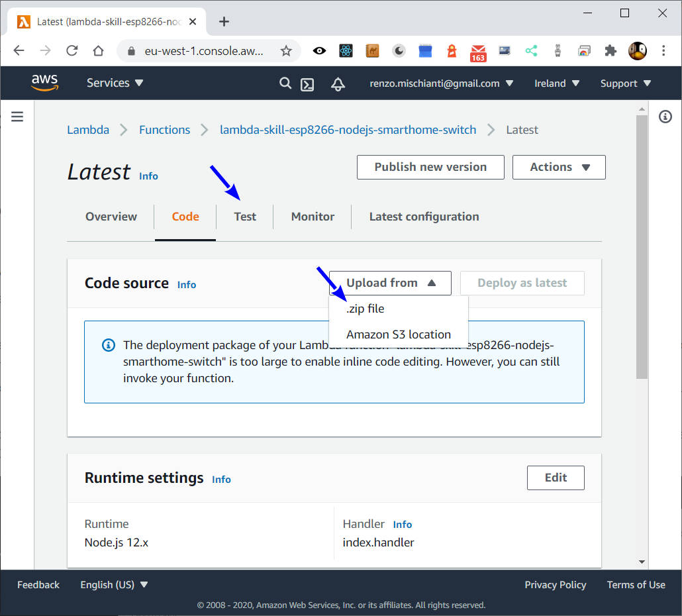Open the notifications bell
This screenshot has width=682, height=616.
(x=338, y=84)
